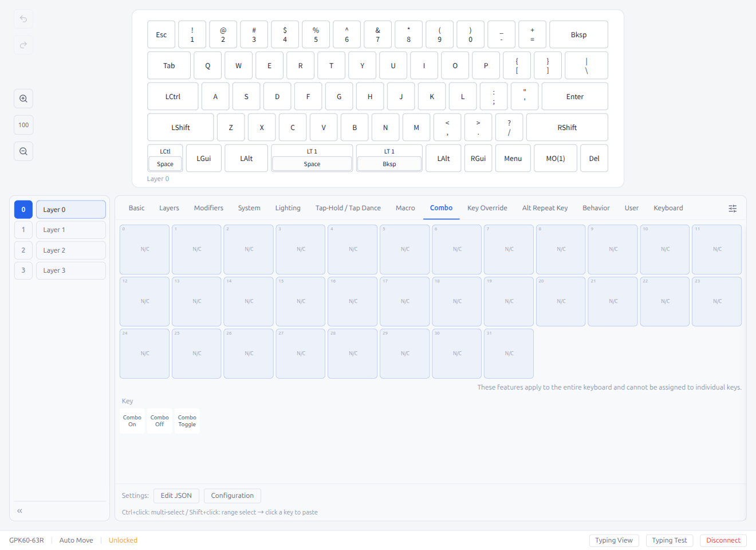Viewport: 756px width, 550px height.
Task: Select the Combo Toggle key
Action: (187, 421)
